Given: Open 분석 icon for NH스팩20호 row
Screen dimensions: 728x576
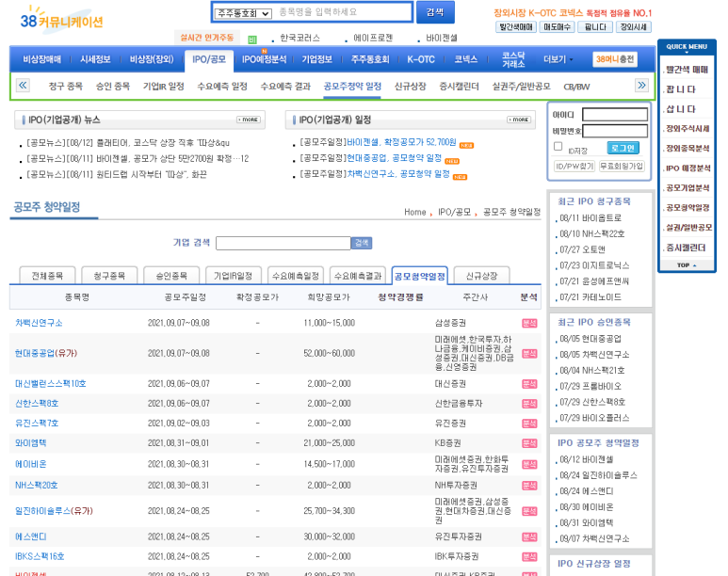Looking at the screenshot, I should [529, 486].
